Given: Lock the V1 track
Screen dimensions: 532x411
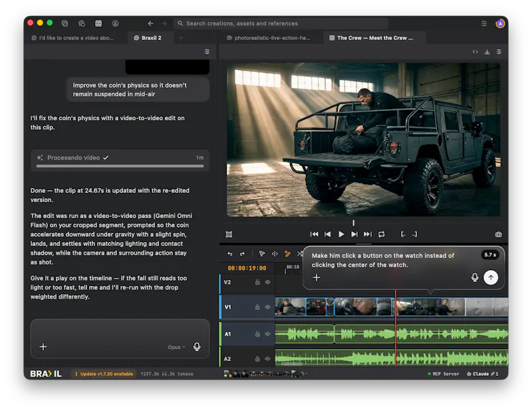Looking at the screenshot, I should tap(257, 307).
